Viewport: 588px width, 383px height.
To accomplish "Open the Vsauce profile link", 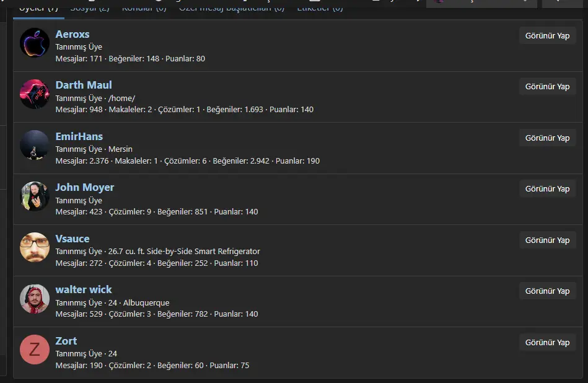I will pos(72,239).
